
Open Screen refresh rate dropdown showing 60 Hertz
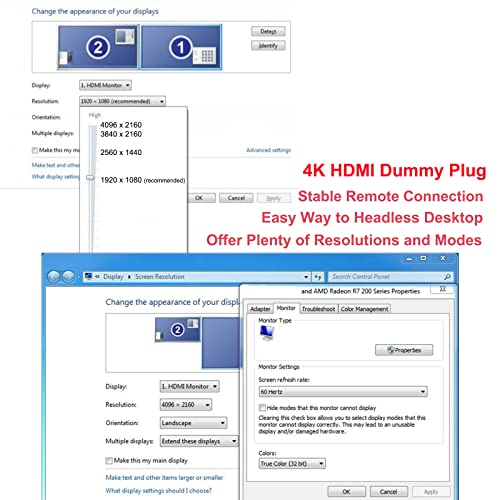click(343, 392)
